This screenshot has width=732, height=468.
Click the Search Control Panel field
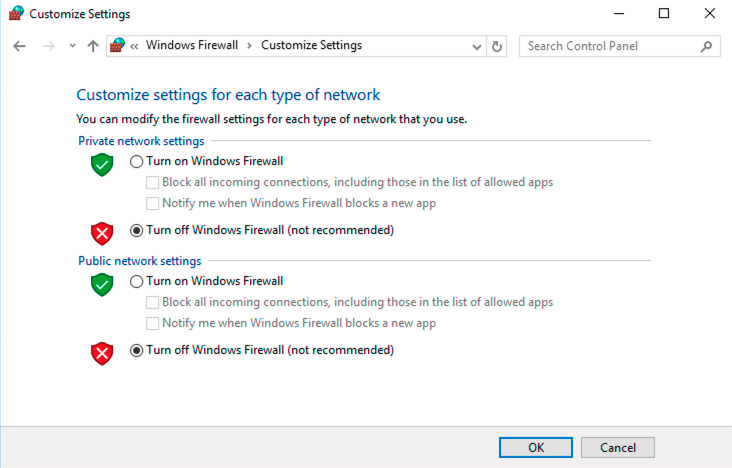[x=610, y=46]
